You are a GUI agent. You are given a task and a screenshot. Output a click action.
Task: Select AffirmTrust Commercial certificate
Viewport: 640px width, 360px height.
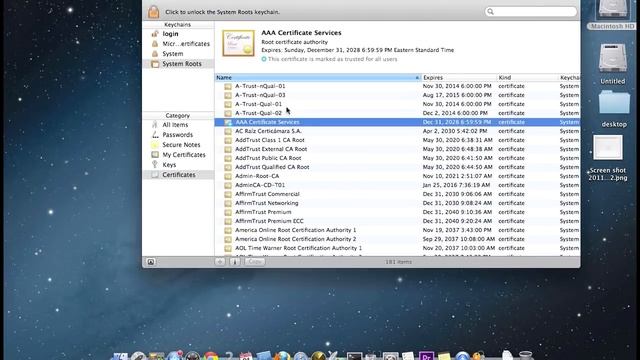click(x=397, y=194)
